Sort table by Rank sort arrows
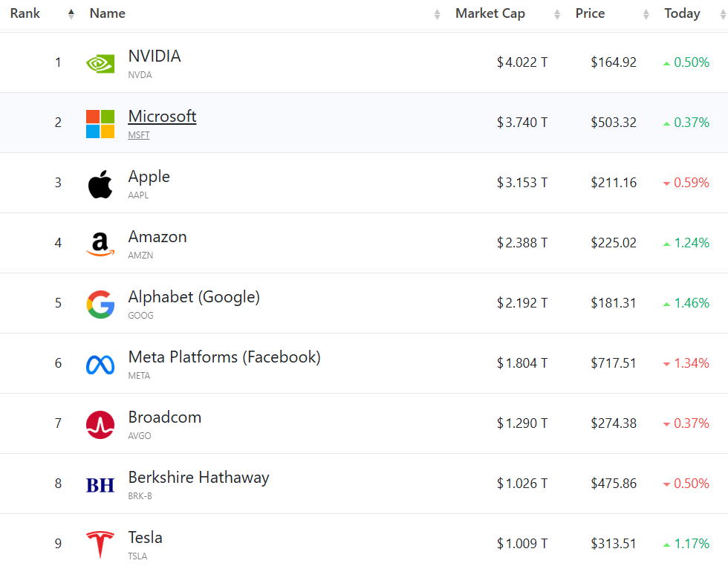The width and height of the screenshot is (728, 569). [71, 14]
